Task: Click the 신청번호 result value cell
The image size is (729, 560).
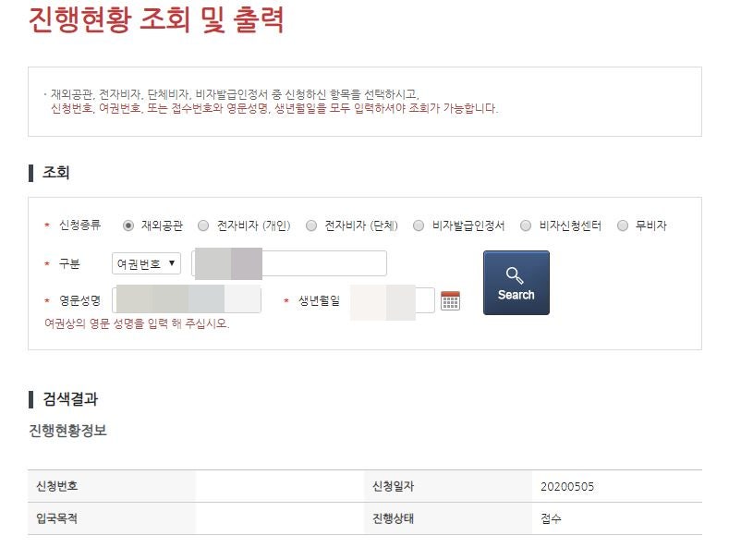Action: coord(280,486)
